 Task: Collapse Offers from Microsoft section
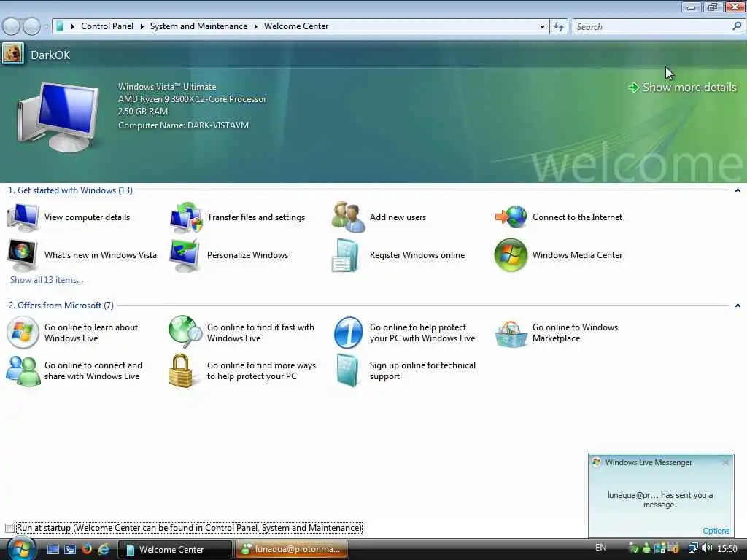(x=738, y=306)
